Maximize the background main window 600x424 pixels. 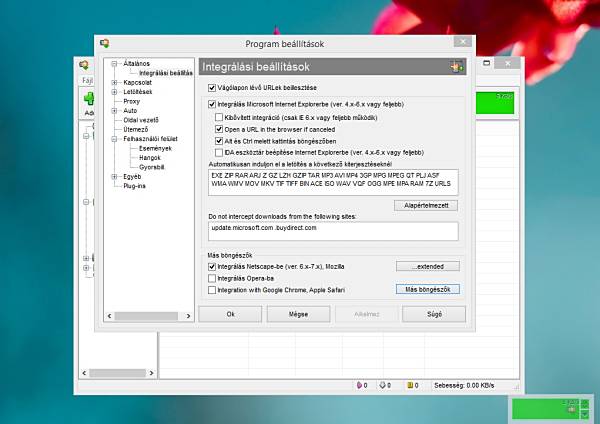click(x=486, y=63)
